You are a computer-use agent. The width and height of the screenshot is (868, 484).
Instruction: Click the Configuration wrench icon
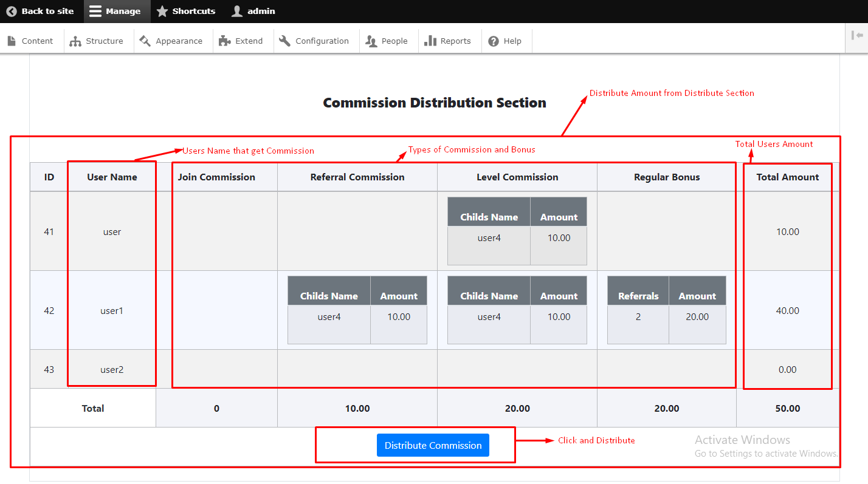coord(285,41)
